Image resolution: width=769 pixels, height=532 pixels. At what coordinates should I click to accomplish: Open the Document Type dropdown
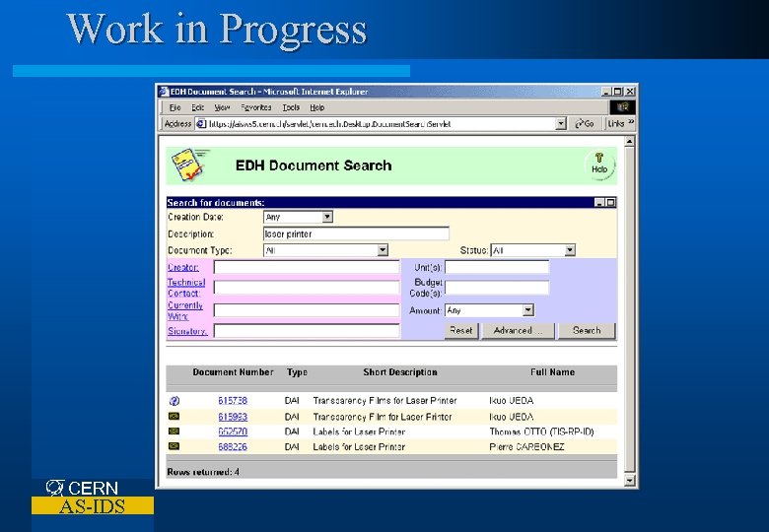coord(383,250)
